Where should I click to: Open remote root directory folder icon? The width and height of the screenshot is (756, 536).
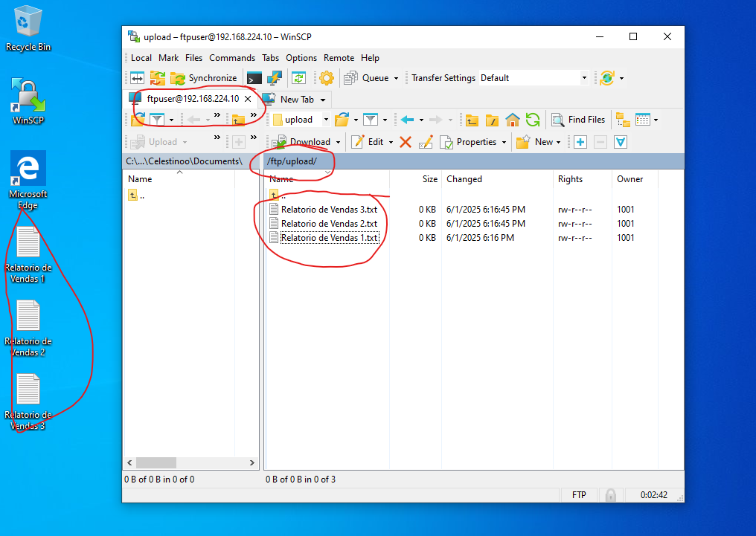click(x=492, y=120)
